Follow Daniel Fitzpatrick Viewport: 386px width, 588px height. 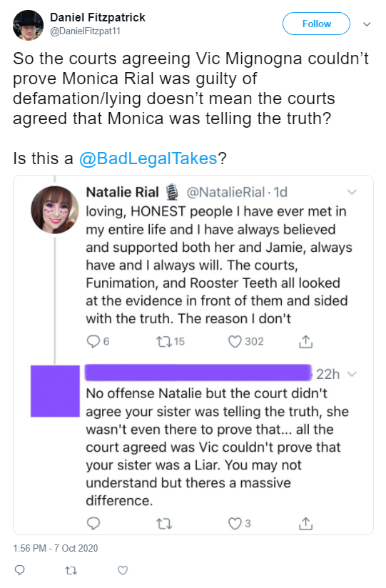click(x=316, y=24)
